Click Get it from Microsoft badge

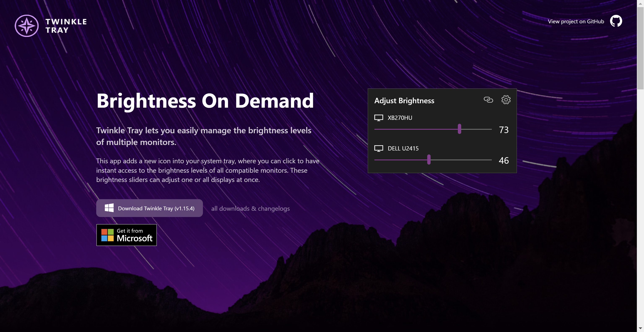(126, 235)
